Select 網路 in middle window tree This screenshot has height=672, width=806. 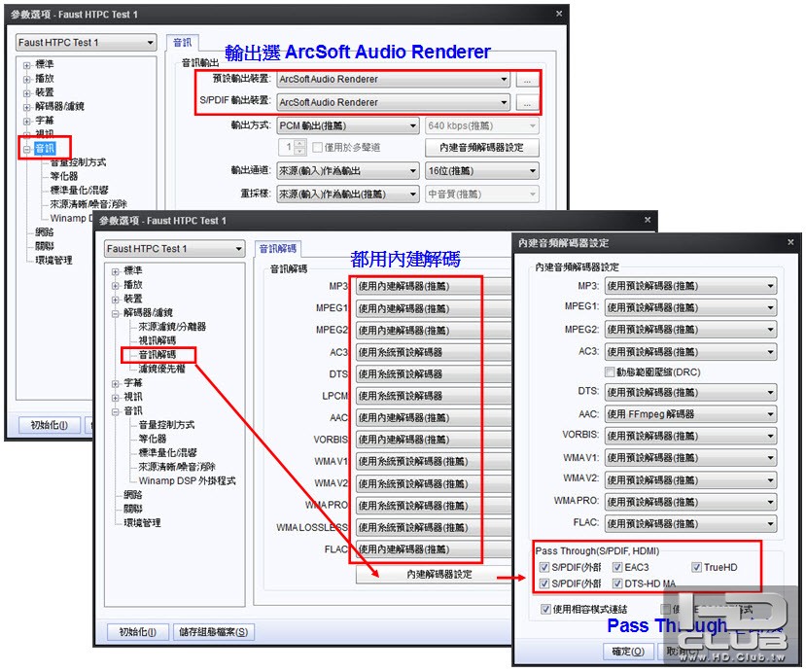point(133,495)
